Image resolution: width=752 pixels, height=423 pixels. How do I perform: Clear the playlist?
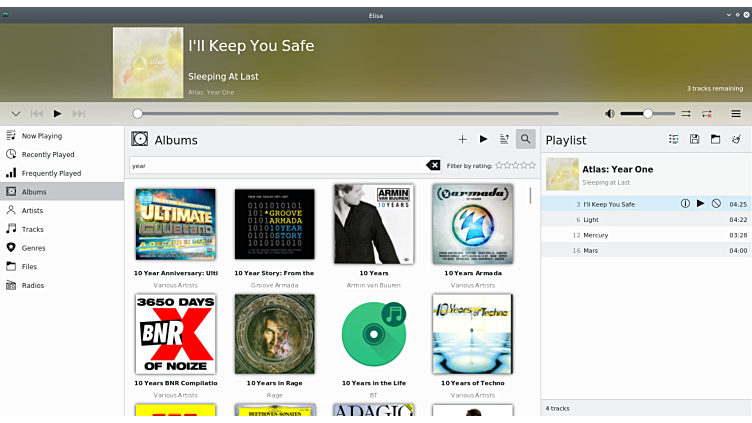[736, 139]
